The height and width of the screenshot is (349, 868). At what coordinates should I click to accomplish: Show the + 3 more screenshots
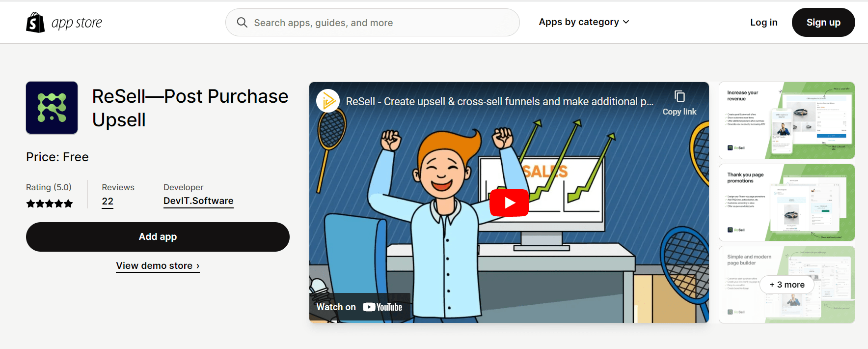(787, 285)
